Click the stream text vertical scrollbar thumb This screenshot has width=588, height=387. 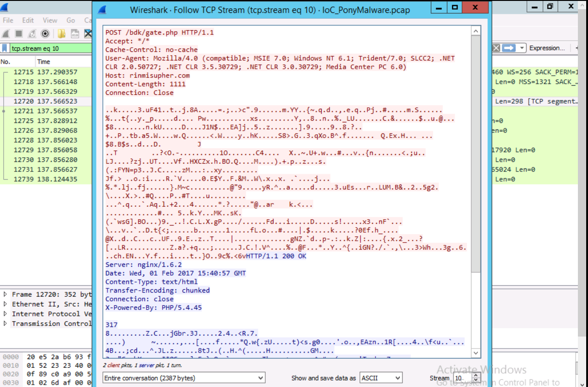pos(476,154)
